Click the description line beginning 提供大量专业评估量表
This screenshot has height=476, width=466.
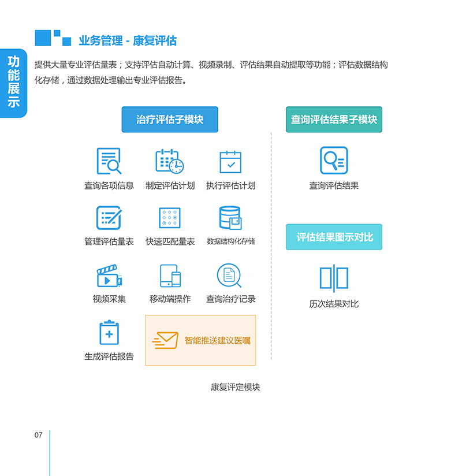pyautogui.click(x=211, y=65)
